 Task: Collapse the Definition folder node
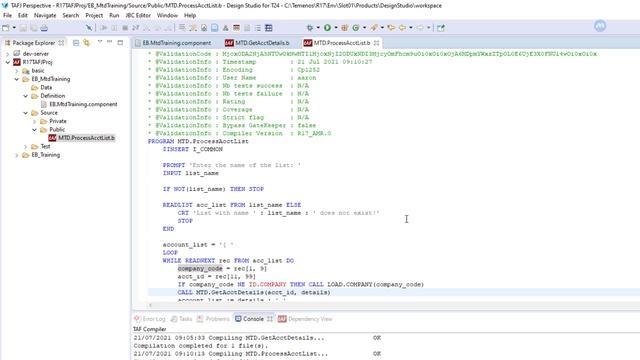click(x=26, y=96)
